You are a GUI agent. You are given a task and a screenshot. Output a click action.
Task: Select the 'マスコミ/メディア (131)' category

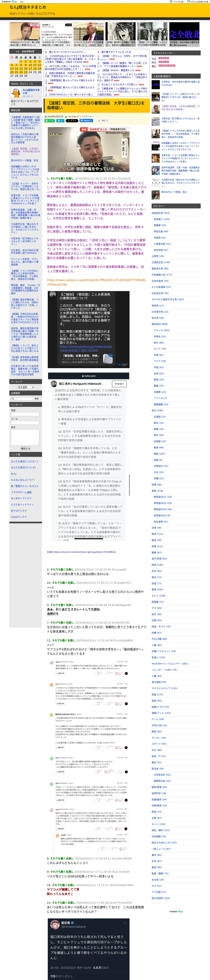[x=165, y=688]
